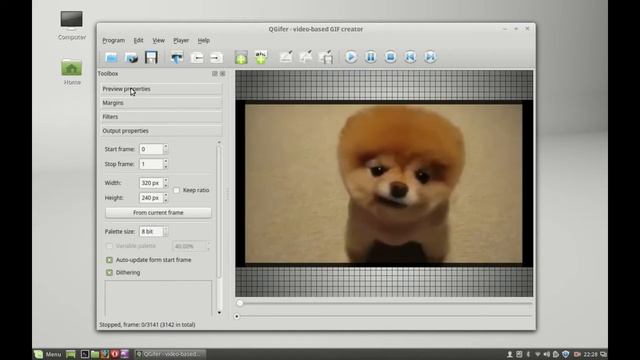Launch Opera from the taskbar

[115, 354]
